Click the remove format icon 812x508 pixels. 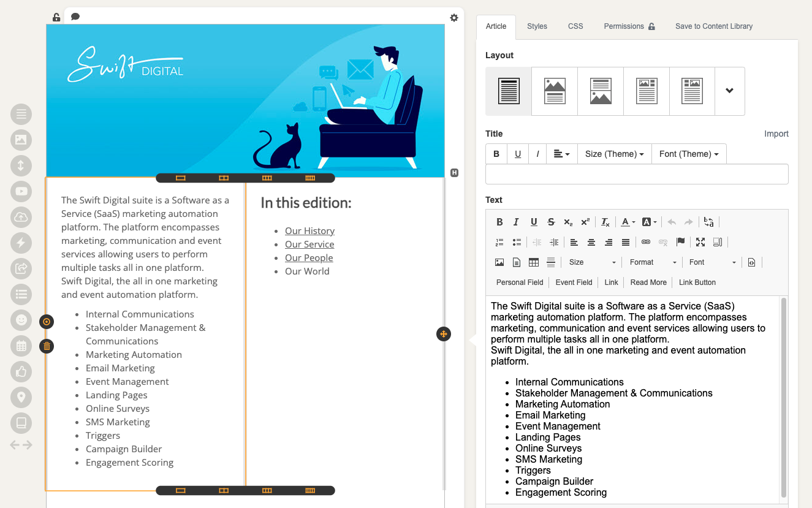(x=605, y=222)
